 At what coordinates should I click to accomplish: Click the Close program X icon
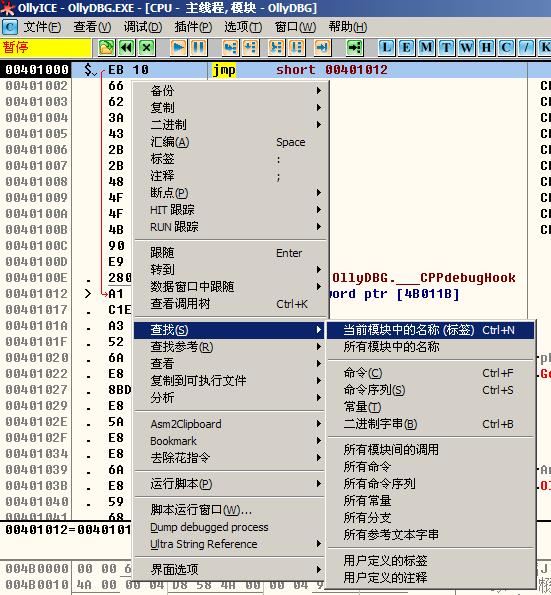coord(147,48)
